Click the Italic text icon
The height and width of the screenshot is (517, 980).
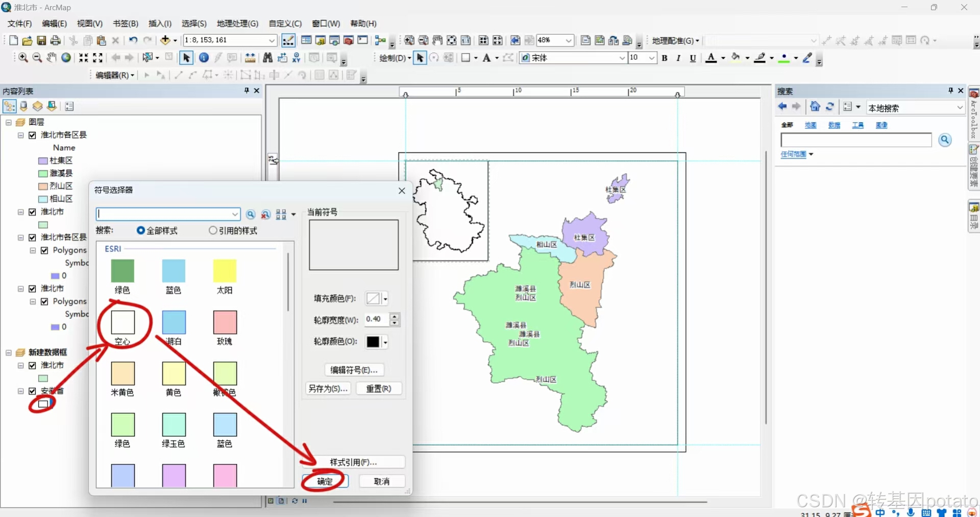coord(678,58)
